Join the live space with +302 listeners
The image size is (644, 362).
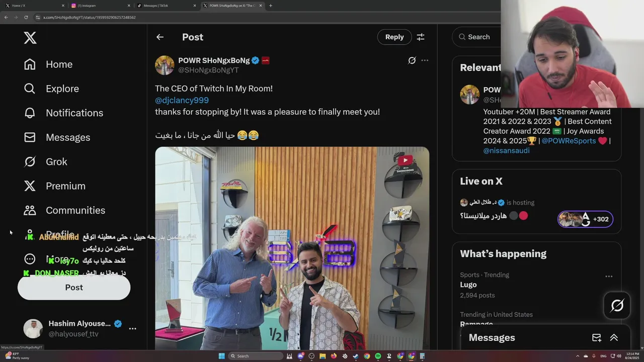coord(585,219)
